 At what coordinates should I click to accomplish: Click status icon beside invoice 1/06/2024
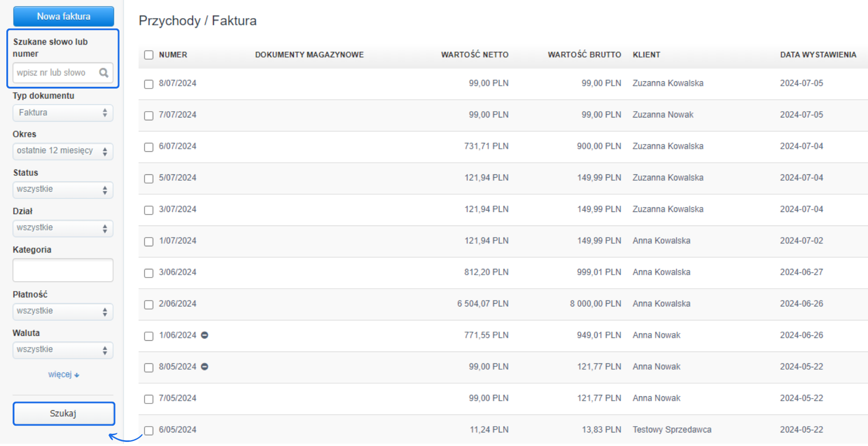[x=204, y=335]
